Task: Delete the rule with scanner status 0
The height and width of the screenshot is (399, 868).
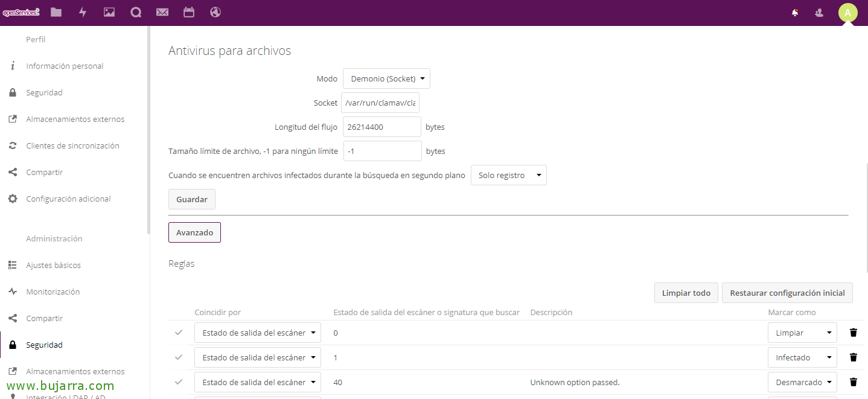Action: pyautogui.click(x=853, y=333)
